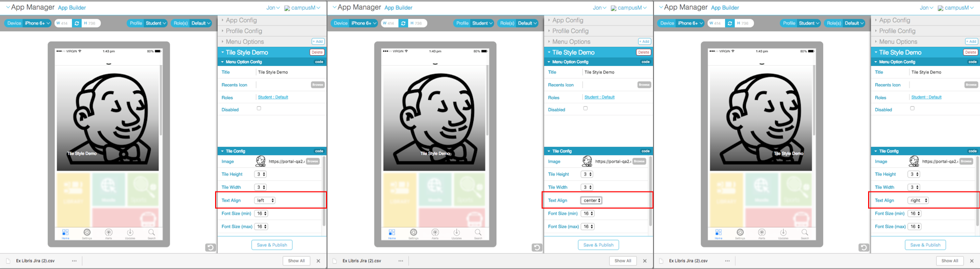Click Save & Publish in the left window
This screenshot has height=269, width=980.
pos(272,245)
